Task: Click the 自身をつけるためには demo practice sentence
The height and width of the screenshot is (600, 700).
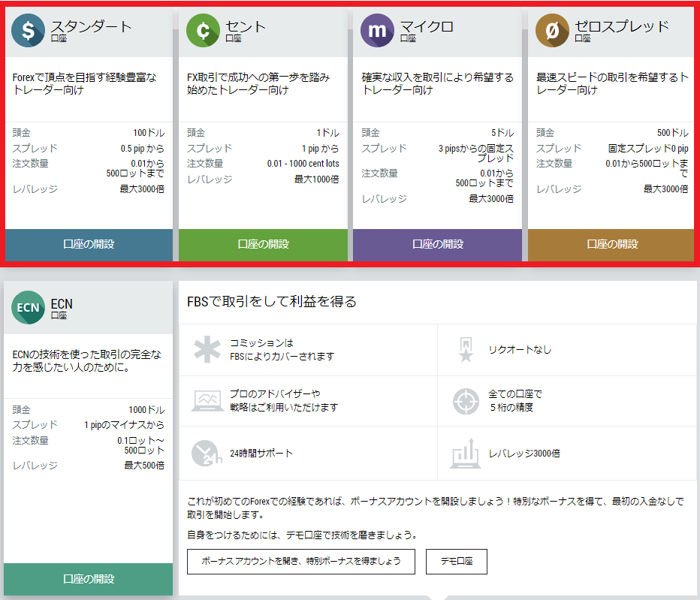Action: (302, 535)
